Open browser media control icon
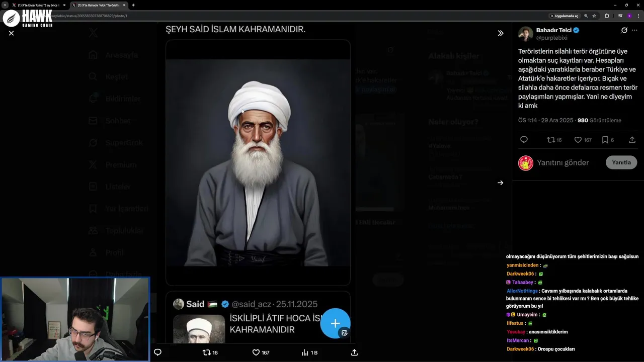The width and height of the screenshot is (644, 362). click(620, 16)
